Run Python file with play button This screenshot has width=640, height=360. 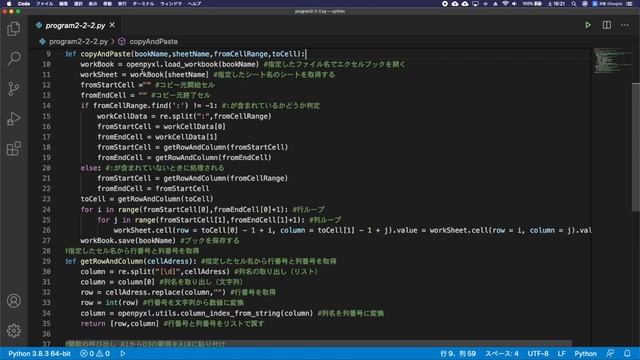click(588, 25)
